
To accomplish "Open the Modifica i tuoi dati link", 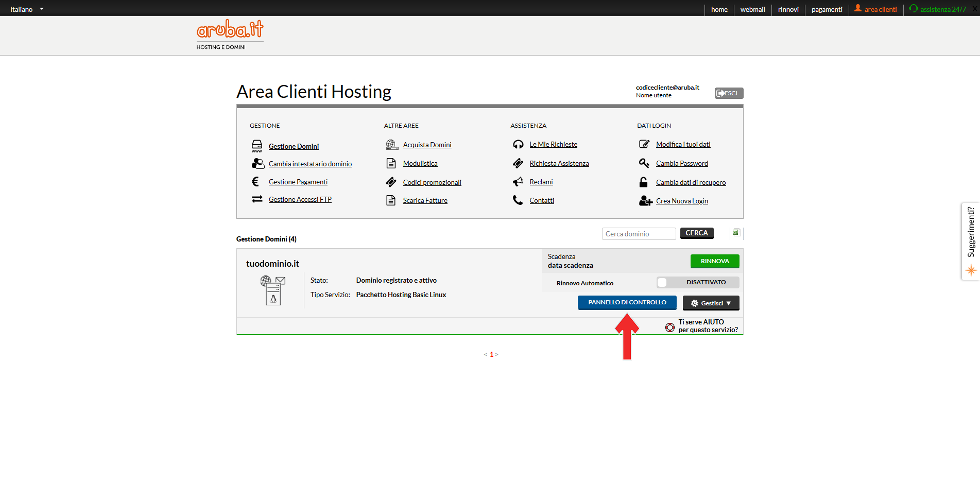I will tap(683, 144).
